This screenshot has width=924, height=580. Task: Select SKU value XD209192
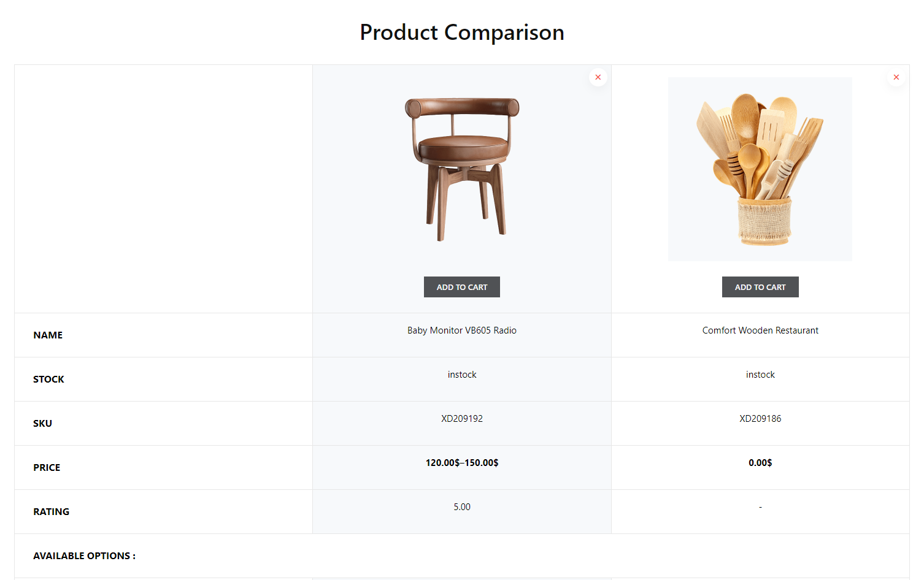coord(462,419)
